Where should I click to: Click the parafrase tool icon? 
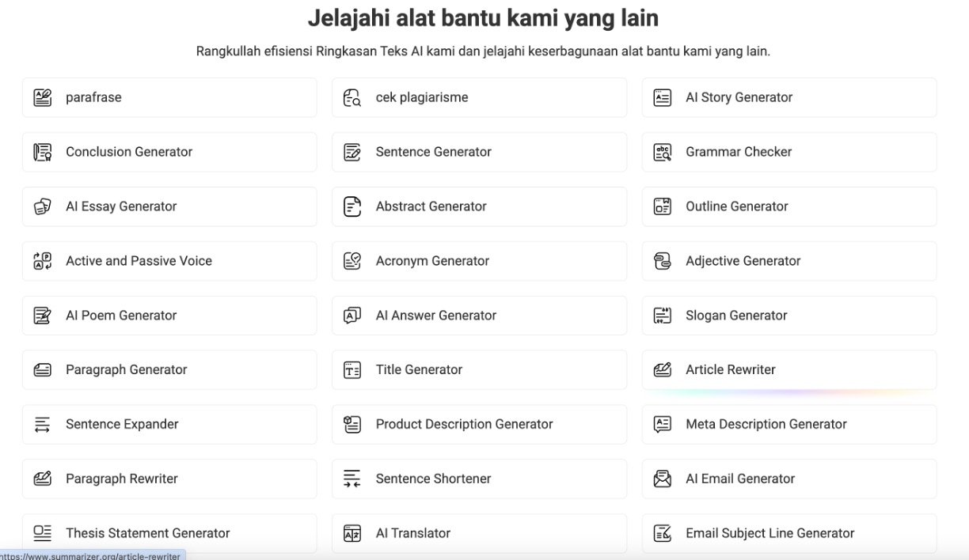coord(43,97)
